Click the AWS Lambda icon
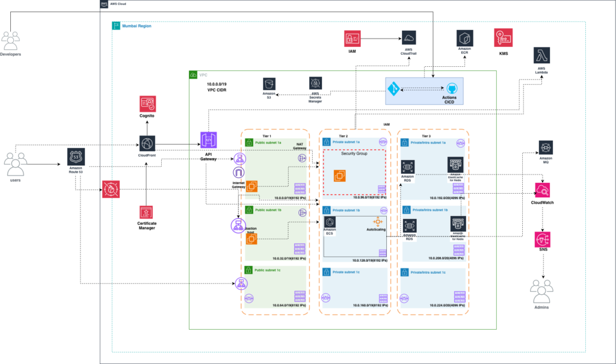The image size is (616, 364). [541, 55]
